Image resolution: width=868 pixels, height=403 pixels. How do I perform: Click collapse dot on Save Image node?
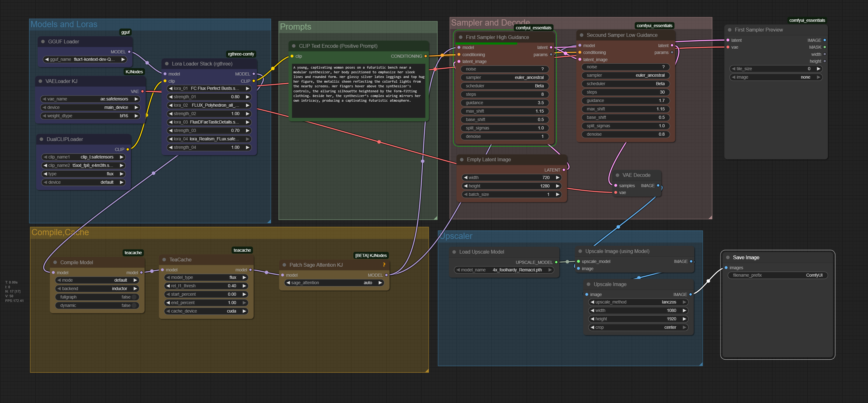pyautogui.click(x=727, y=257)
